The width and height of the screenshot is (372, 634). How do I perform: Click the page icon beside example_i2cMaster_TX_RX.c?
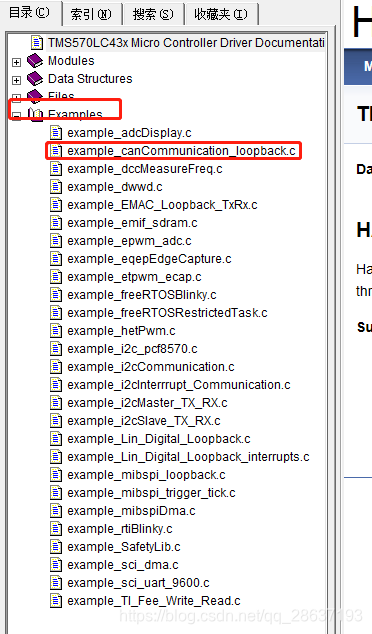click(x=56, y=403)
